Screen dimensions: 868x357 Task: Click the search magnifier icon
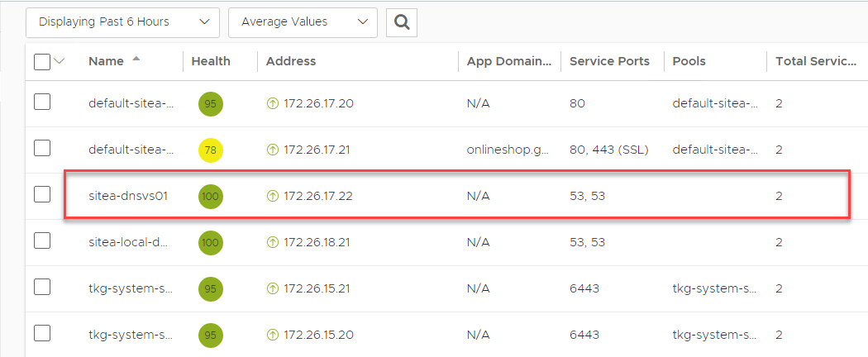(x=402, y=22)
